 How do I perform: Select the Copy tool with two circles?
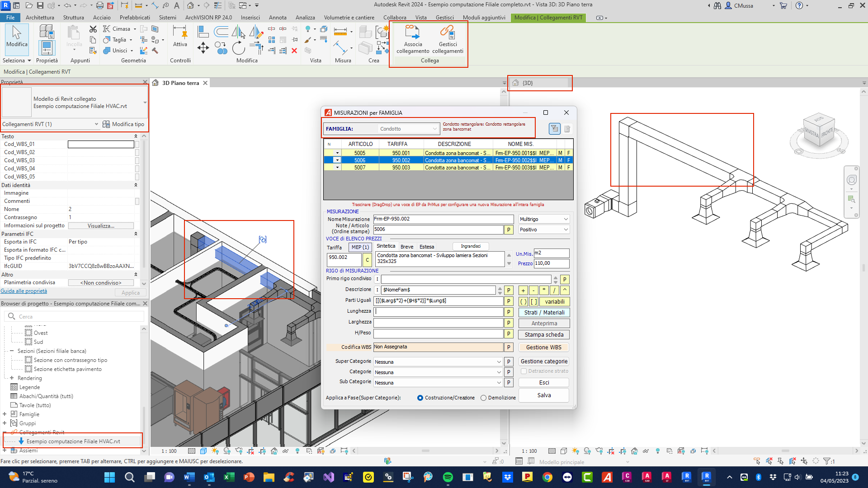click(221, 48)
